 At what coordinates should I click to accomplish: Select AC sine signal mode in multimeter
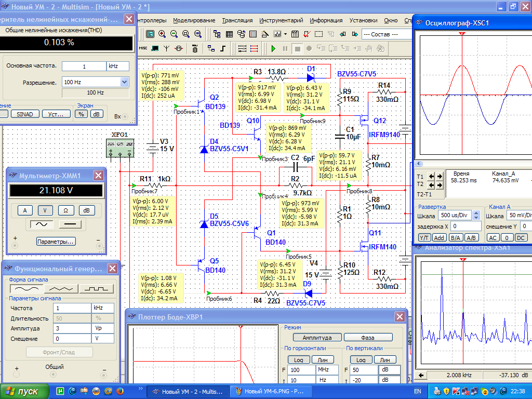42,224
